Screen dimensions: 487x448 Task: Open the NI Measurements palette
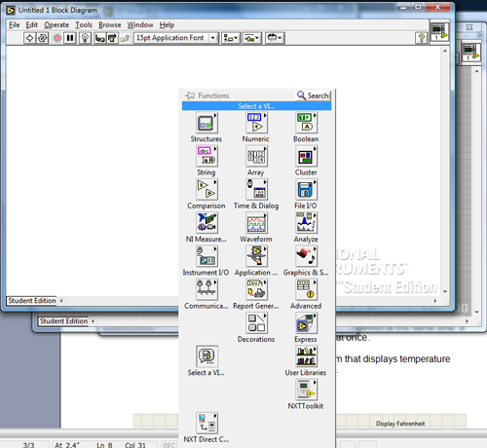coord(206,223)
